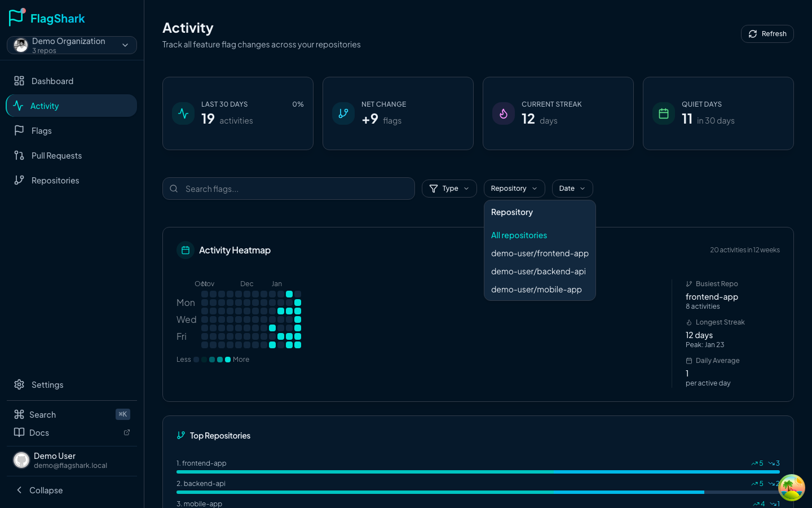Open Docs external link
The image size is (812, 508).
click(x=39, y=433)
